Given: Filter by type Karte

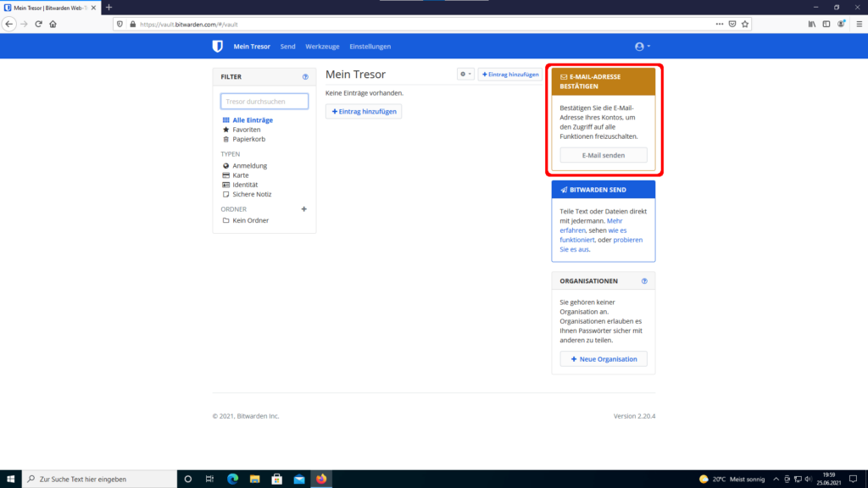Looking at the screenshot, I should point(240,175).
